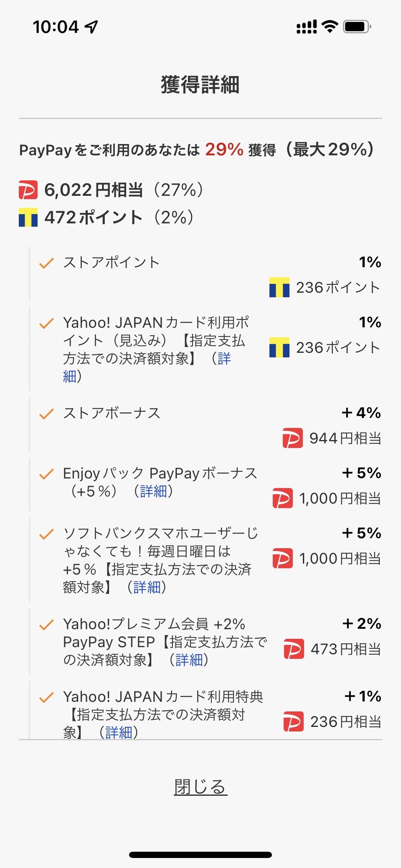The image size is (401, 868).
Task: Tap the location arrow in status bar
Action: pyautogui.click(x=91, y=27)
